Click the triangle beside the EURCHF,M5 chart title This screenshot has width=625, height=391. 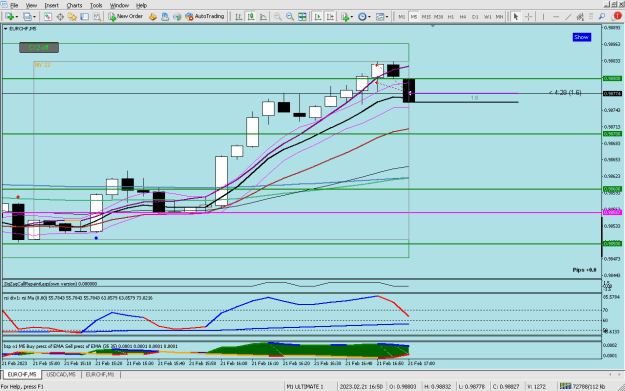6,29
